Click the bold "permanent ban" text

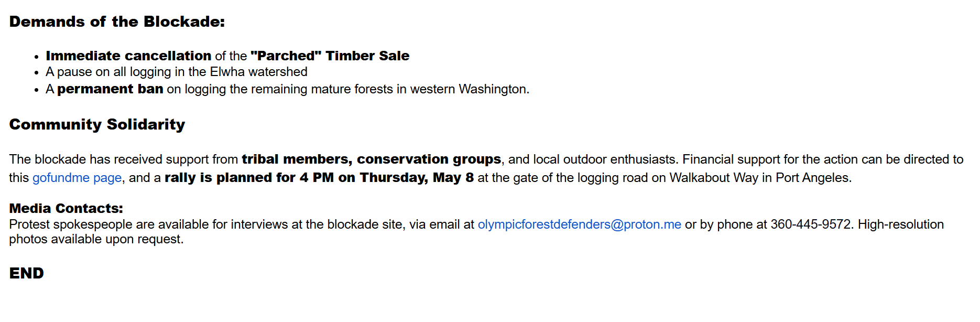[x=110, y=89]
